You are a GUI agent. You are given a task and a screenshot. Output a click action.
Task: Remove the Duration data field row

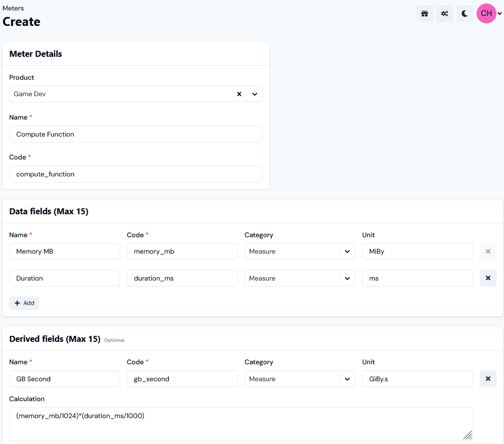click(488, 278)
